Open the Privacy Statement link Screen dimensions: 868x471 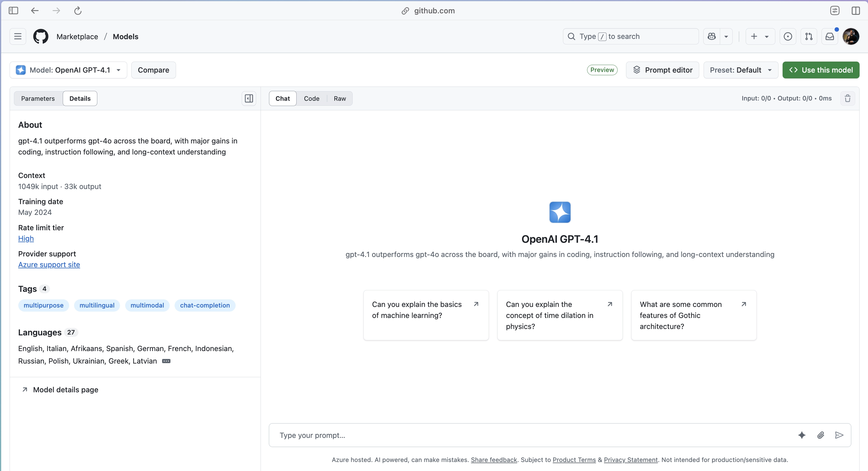[631, 460]
